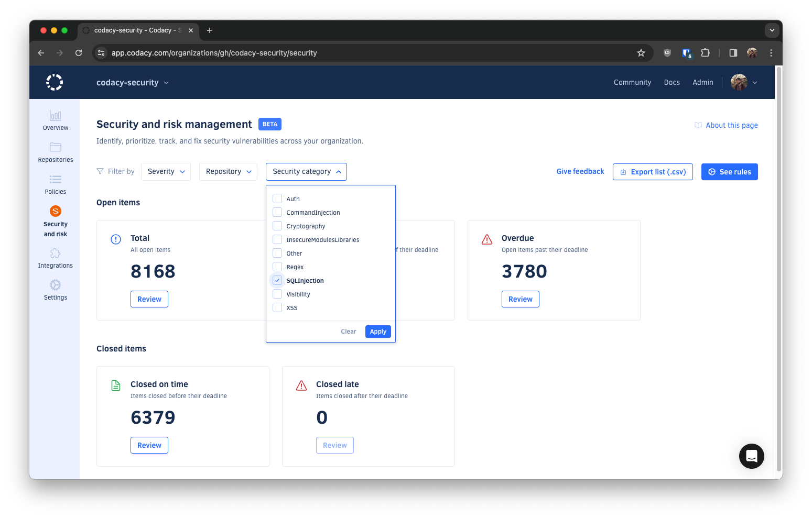Click the site info icon in address bar
The image size is (812, 518).
point(102,53)
